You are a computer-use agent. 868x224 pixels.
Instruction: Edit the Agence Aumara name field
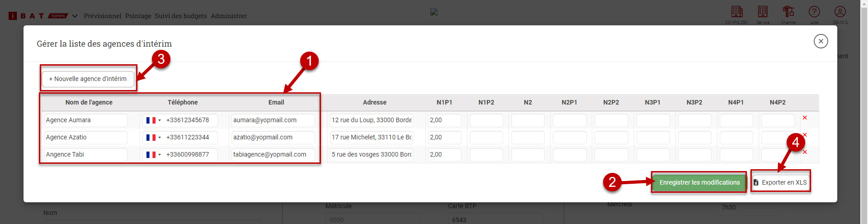[x=85, y=120]
